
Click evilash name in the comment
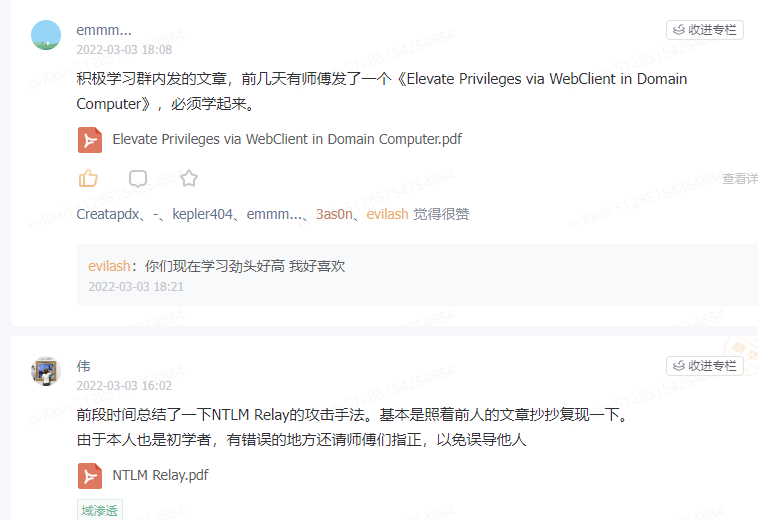point(109,266)
